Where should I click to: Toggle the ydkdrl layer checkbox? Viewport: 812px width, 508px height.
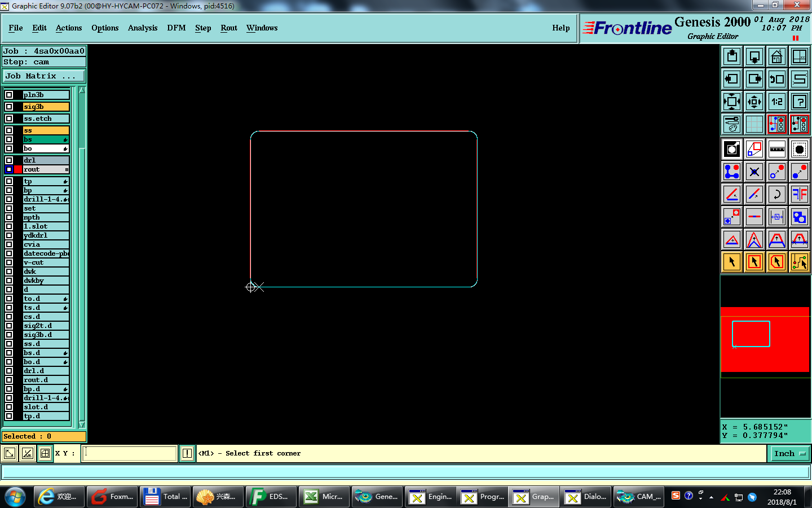click(x=9, y=235)
